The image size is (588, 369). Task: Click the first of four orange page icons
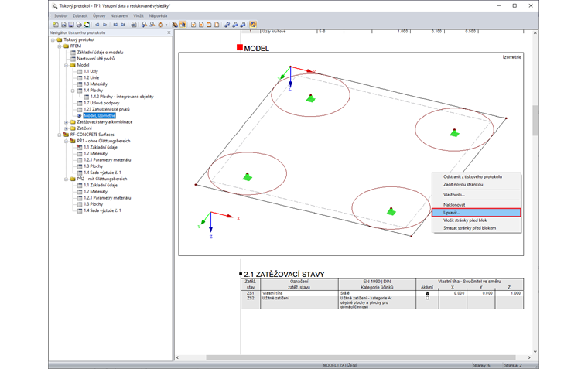tap(193, 25)
